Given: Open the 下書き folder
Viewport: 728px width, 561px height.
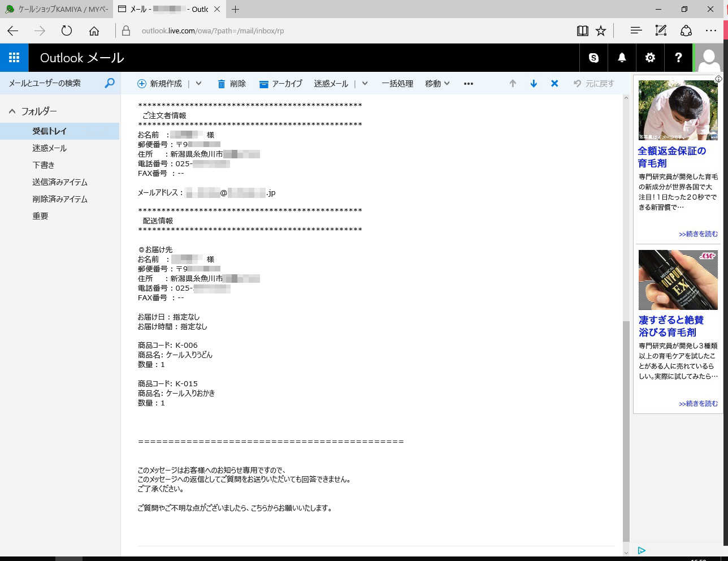Looking at the screenshot, I should tap(44, 165).
